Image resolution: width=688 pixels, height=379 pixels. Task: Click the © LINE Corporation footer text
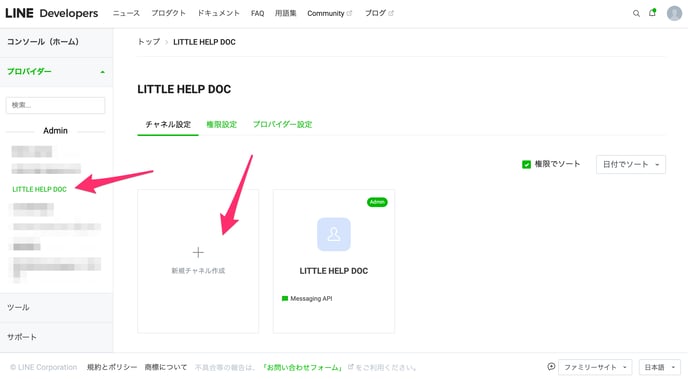(43, 367)
